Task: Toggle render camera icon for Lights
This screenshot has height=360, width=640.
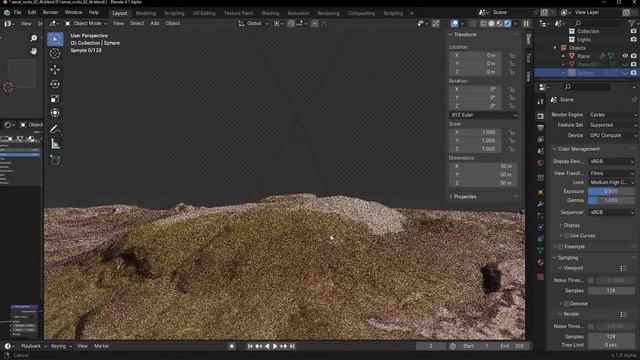Action: (633, 40)
